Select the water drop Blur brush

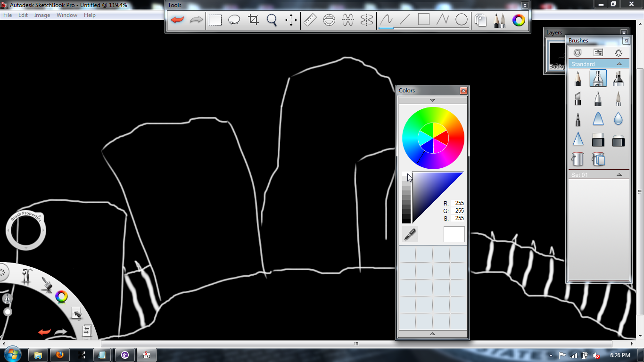619,119
